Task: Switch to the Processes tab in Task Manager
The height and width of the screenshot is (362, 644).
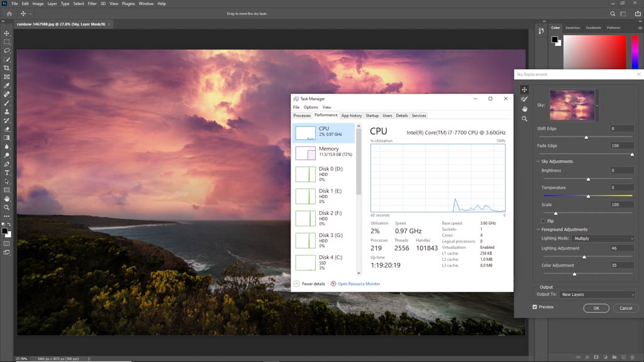Action: (302, 115)
